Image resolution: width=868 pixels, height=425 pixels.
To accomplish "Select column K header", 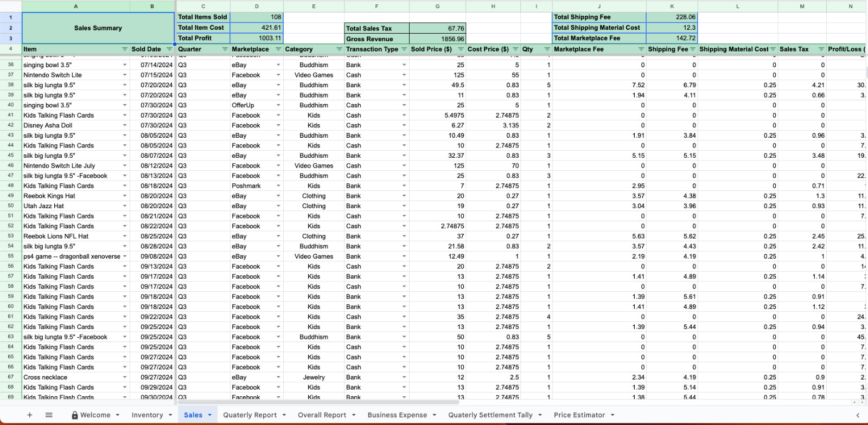I will click(672, 6).
